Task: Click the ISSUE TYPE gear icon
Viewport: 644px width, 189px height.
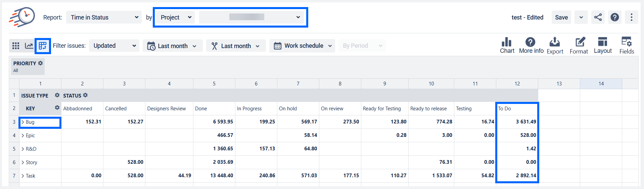Action: coord(57,96)
